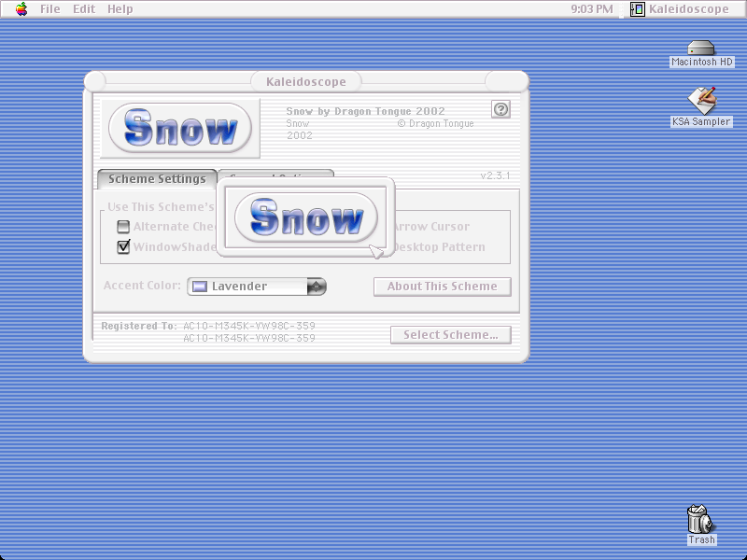
Task: Enable the Alternate Checkboxes option
Action: 123,227
